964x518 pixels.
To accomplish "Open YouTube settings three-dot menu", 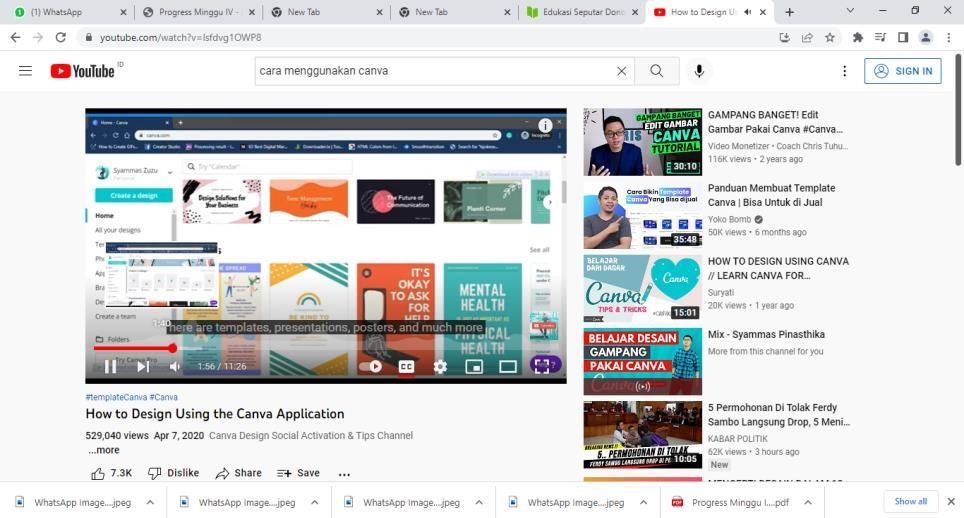I will [x=844, y=71].
